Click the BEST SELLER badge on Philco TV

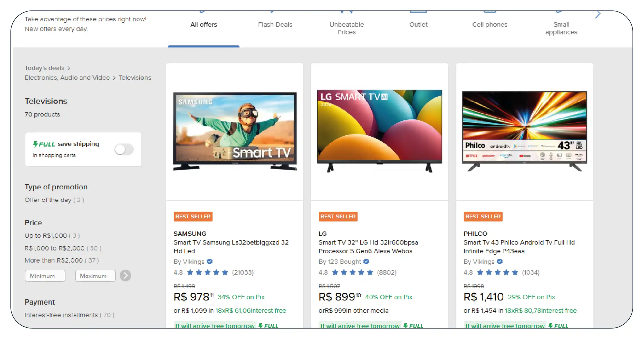pyautogui.click(x=483, y=217)
